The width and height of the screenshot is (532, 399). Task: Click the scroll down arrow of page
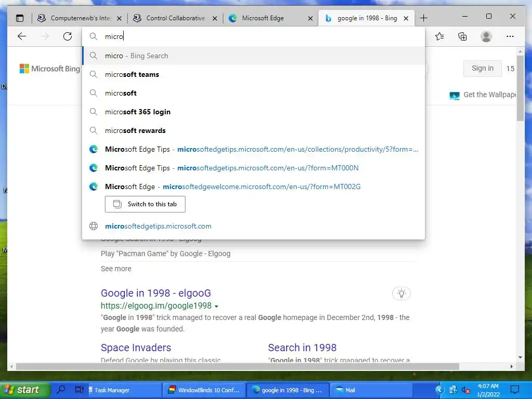click(521, 357)
